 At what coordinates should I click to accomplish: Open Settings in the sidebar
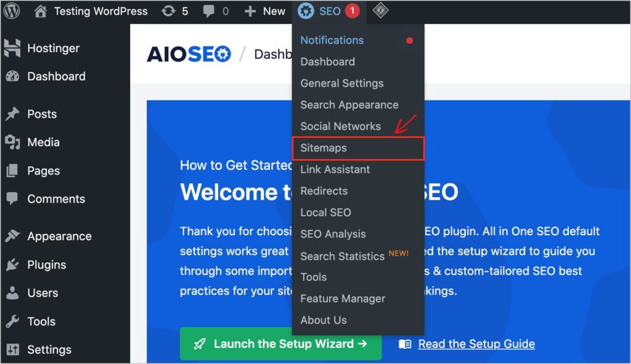pos(49,350)
